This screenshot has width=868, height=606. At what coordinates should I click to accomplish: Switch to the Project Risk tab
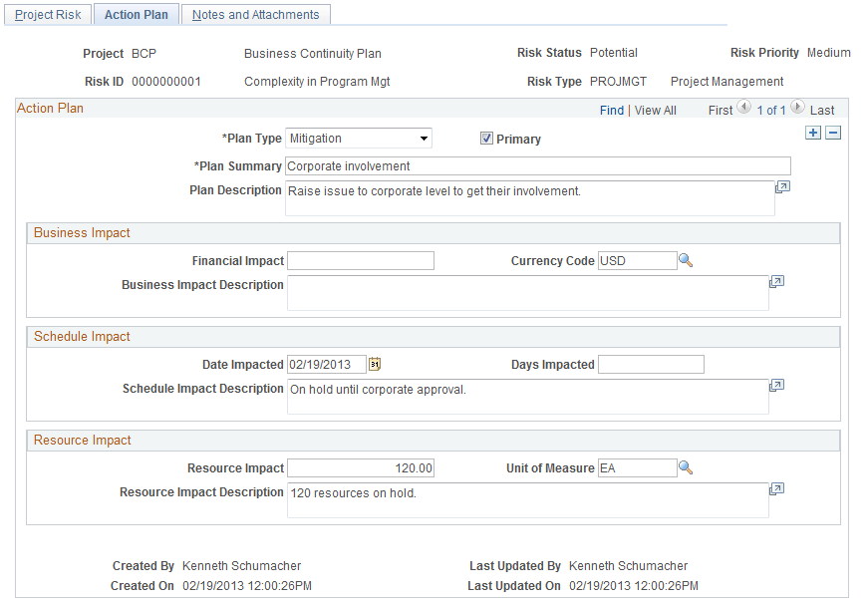[48, 14]
